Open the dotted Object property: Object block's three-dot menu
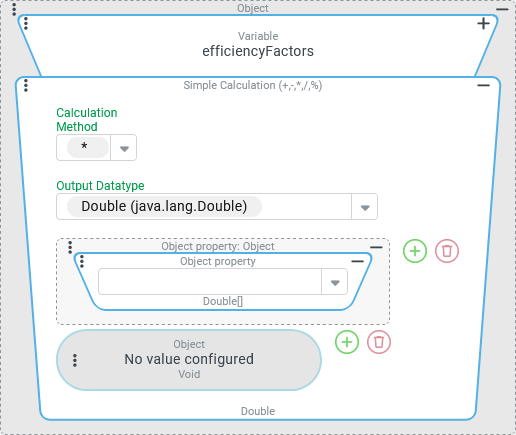 point(70,247)
